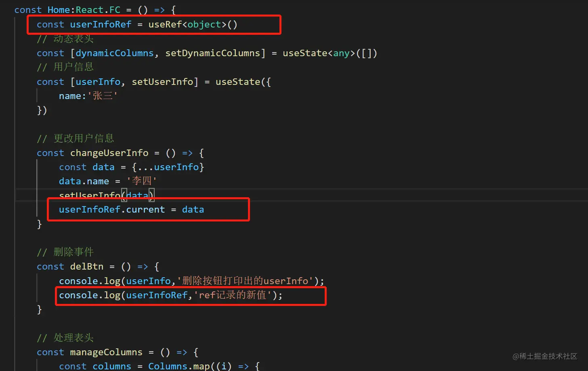The height and width of the screenshot is (371, 588).
Task: Click 'data.name' assignment target
Action: coord(84,181)
